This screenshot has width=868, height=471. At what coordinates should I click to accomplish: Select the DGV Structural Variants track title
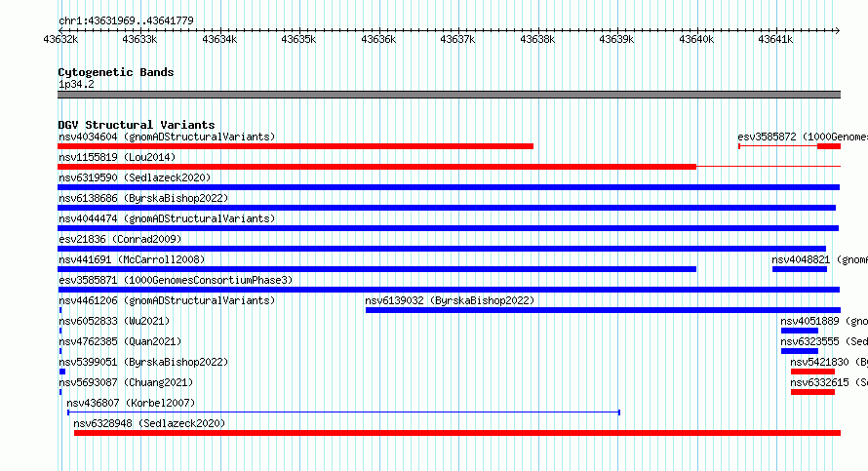[x=137, y=125]
